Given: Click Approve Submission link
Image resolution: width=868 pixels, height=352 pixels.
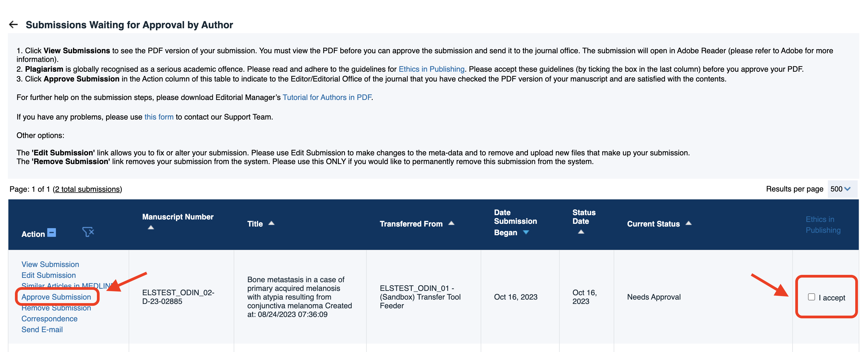Looking at the screenshot, I should [x=56, y=297].
